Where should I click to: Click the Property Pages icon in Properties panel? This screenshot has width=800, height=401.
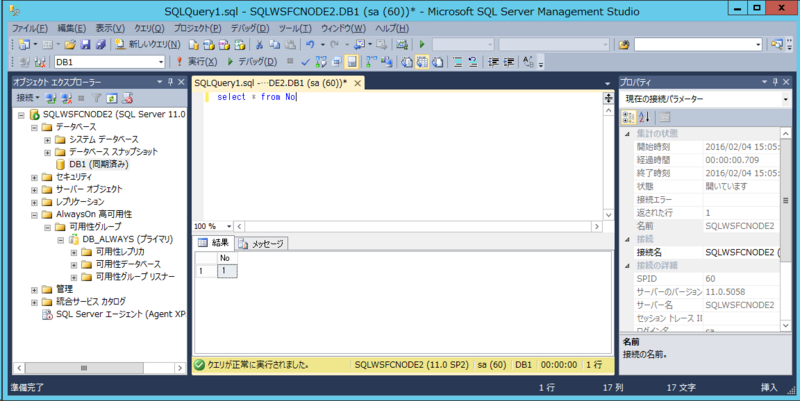point(664,117)
